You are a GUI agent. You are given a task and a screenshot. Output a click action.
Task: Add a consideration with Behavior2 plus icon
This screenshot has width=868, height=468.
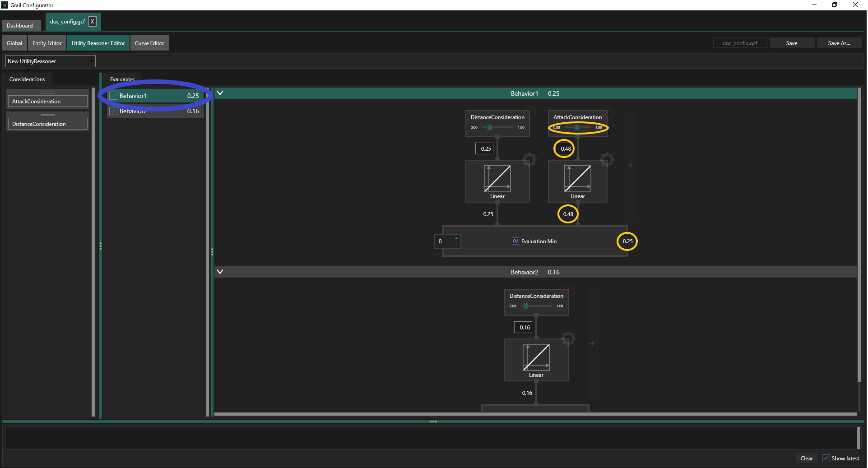point(592,344)
